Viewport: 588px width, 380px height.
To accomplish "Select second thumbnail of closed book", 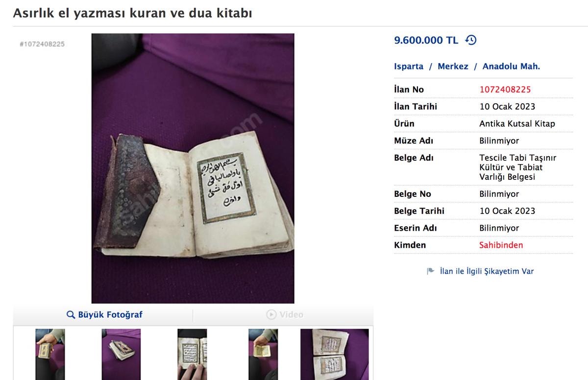I will [x=121, y=355].
